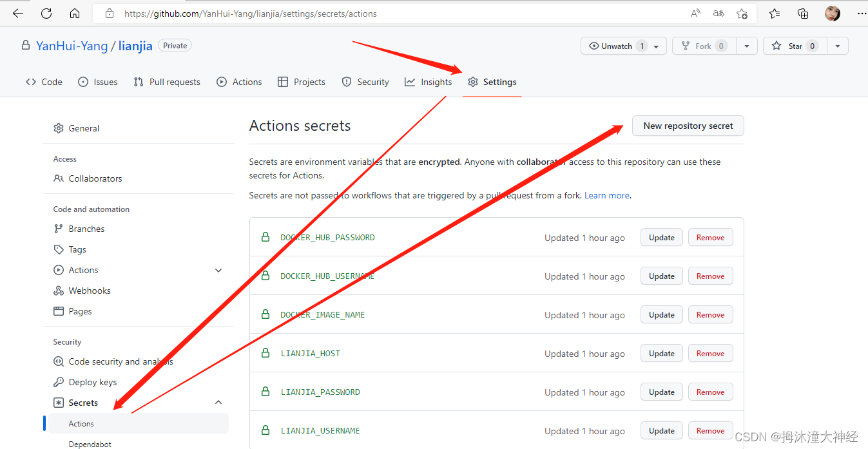The image size is (868, 449).
Task: Switch to the Issues tab
Action: pyautogui.click(x=97, y=82)
